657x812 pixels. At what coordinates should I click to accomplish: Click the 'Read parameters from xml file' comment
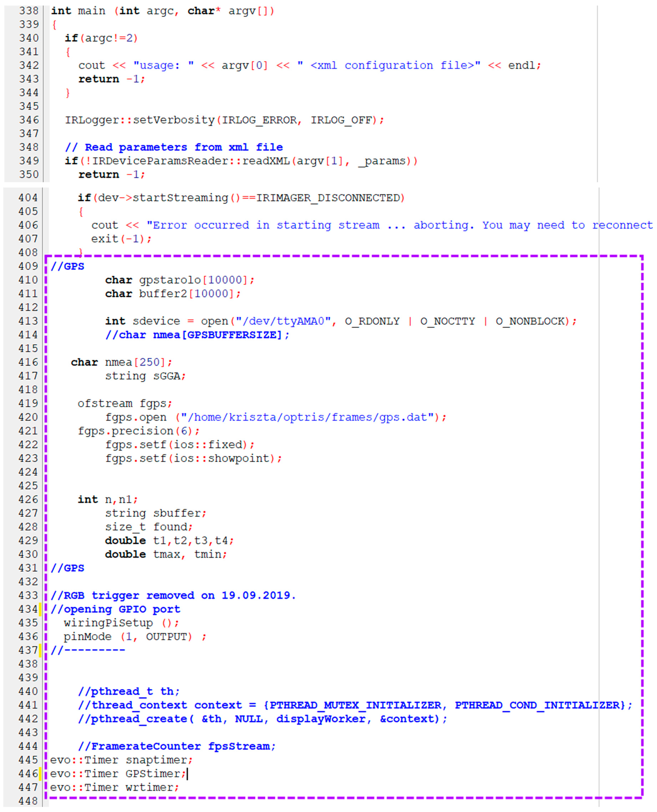coord(174,147)
